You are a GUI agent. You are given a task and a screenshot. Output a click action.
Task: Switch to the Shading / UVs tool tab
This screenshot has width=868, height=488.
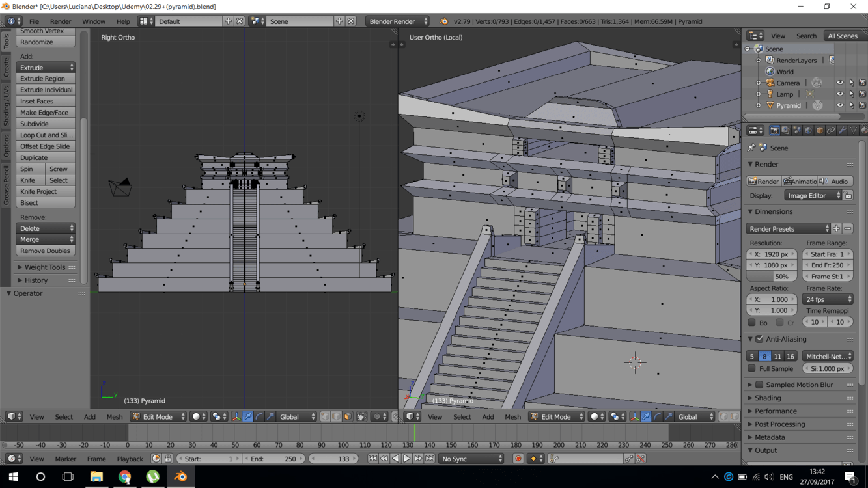coord(6,105)
